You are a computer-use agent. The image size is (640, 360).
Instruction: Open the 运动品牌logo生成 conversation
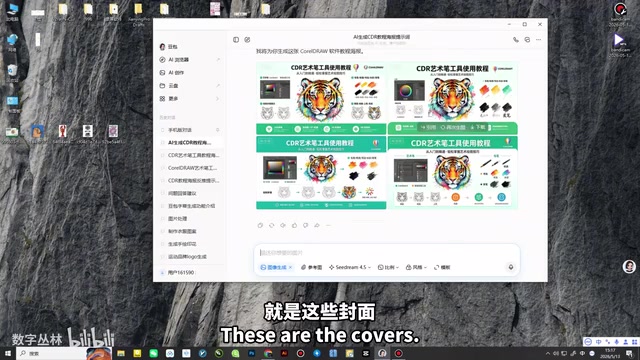190,256
